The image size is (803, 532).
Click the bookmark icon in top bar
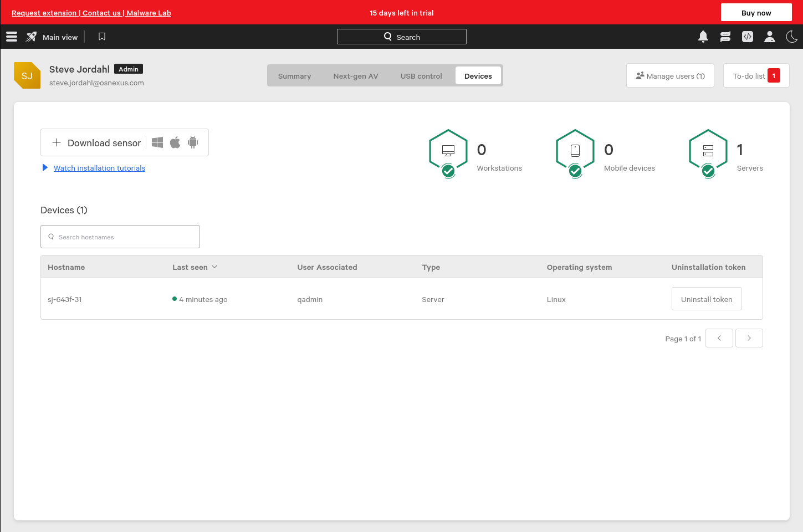(102, 37)
